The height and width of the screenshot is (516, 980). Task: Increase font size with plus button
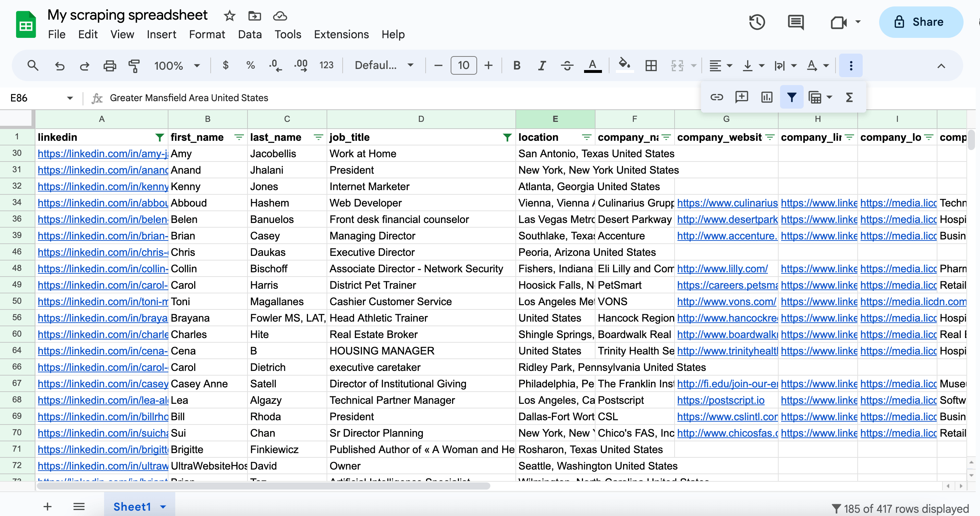489,65
